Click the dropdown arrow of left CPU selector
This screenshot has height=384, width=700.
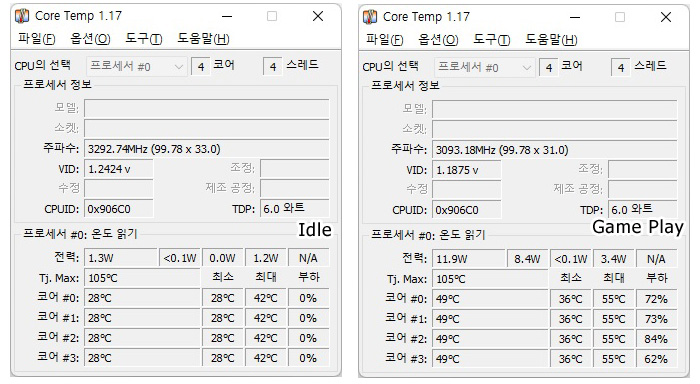click(179, 67)
